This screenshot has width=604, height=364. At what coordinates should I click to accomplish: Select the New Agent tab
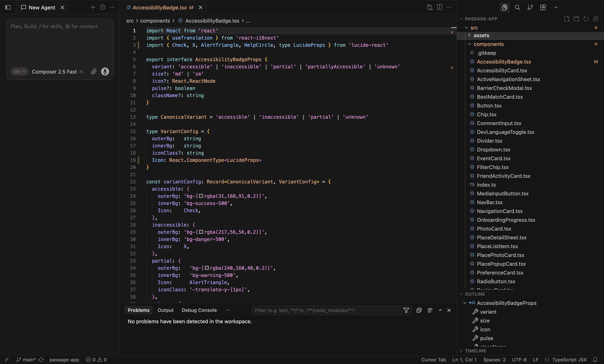click(42, 8)
